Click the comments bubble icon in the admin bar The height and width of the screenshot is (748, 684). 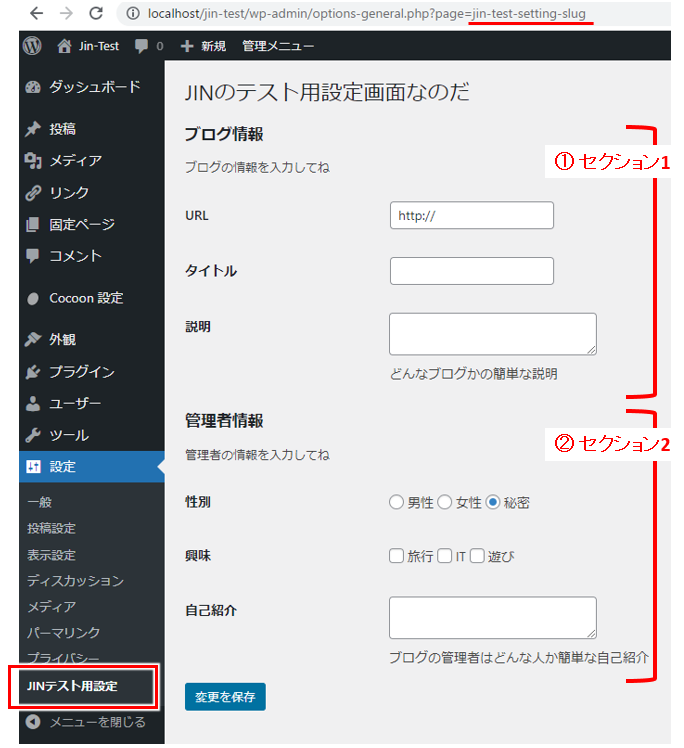tap(141, 46)
